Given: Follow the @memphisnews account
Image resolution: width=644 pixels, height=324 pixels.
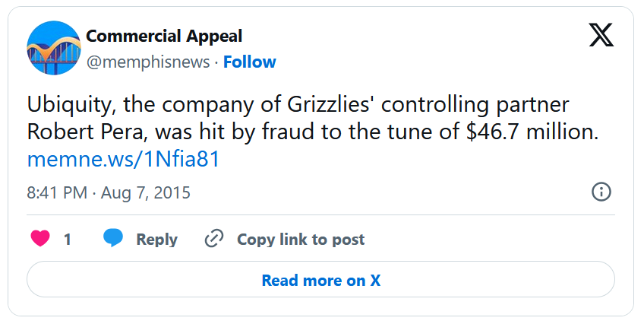Looking at the screenshot, I should pos(249,62).
